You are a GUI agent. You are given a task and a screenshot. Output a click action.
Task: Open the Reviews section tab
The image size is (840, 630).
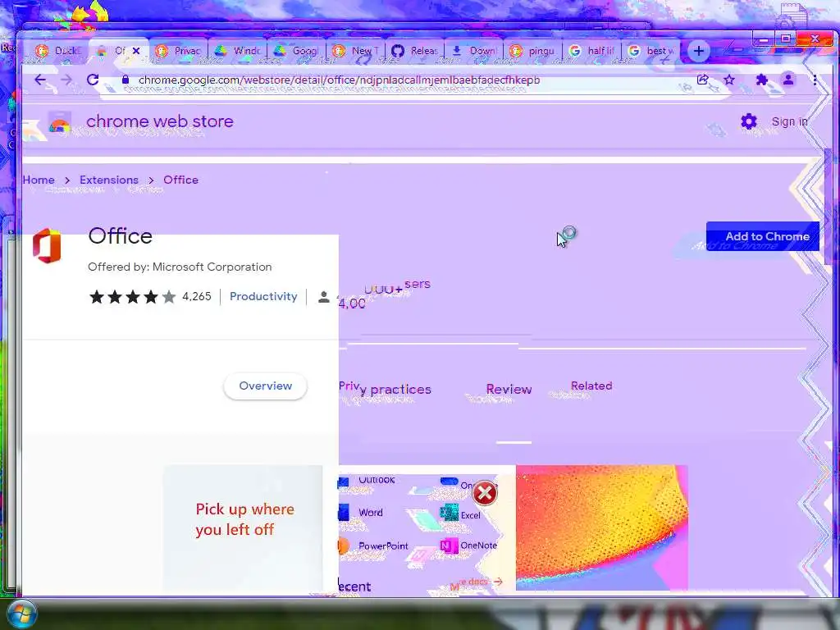click(509, 389)
